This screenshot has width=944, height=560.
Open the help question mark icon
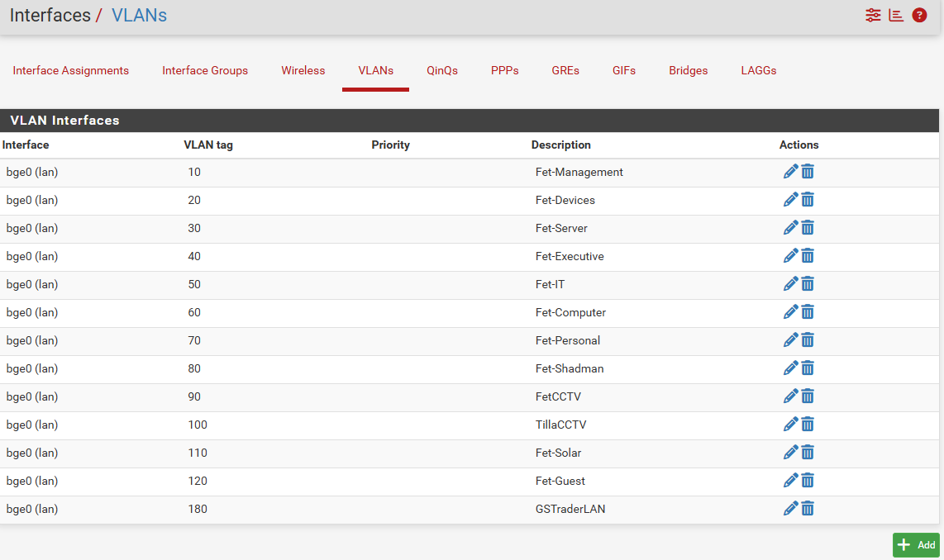919,16
